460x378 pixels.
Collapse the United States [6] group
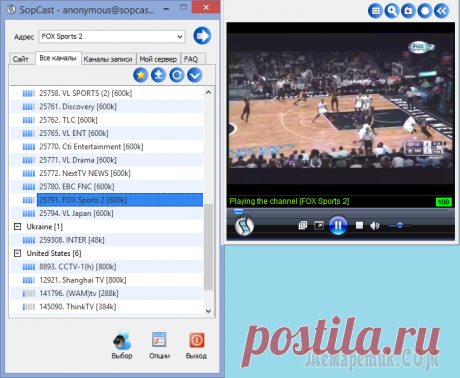[x=17, y=253]
